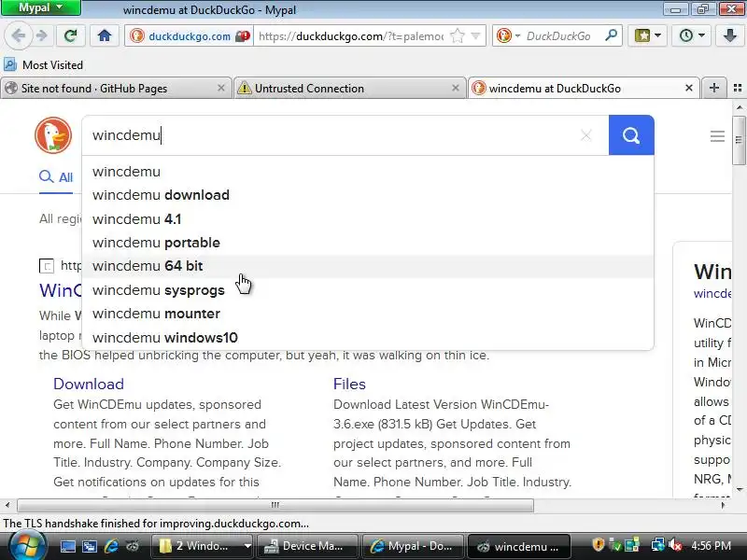Close the wincdemu at DuckDuckGo tab
Viewport: 747px width, 560px height.
688,88
